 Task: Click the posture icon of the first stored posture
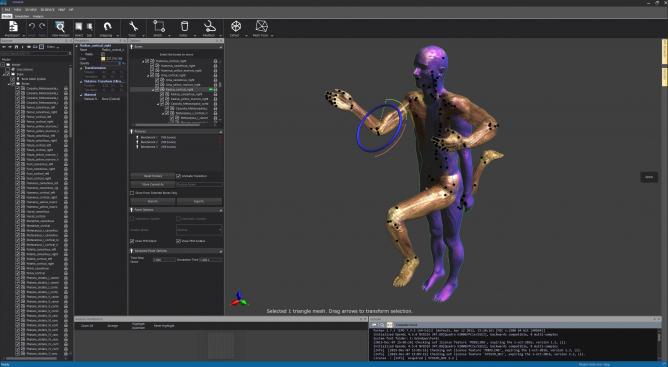pos(137,138)
